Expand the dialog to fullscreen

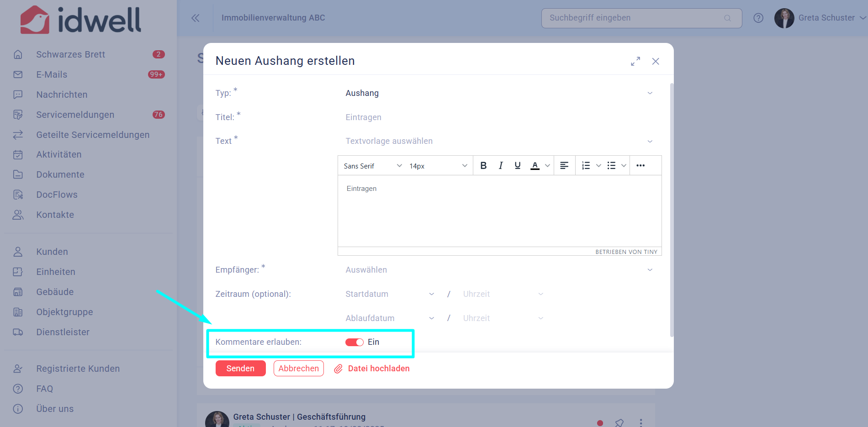click(635, 61)
